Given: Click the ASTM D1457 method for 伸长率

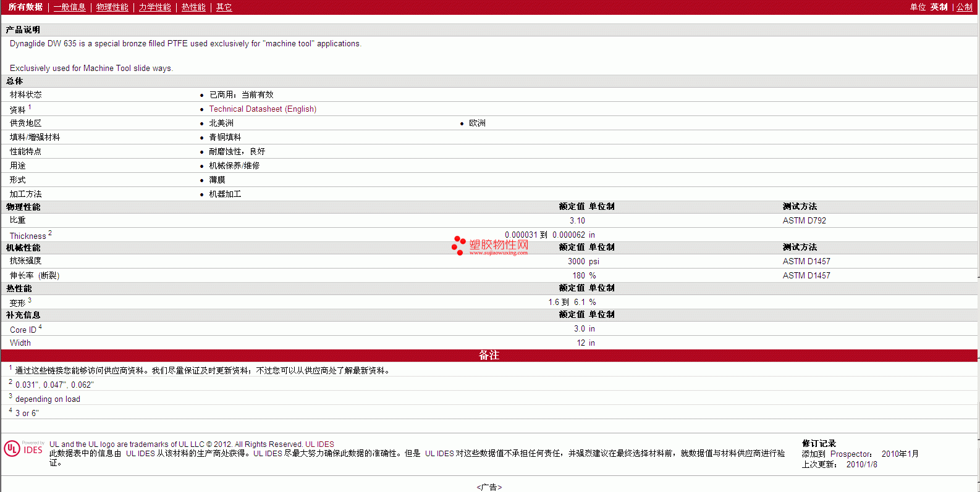Looking at the screenshot, I should pos(806,275).
